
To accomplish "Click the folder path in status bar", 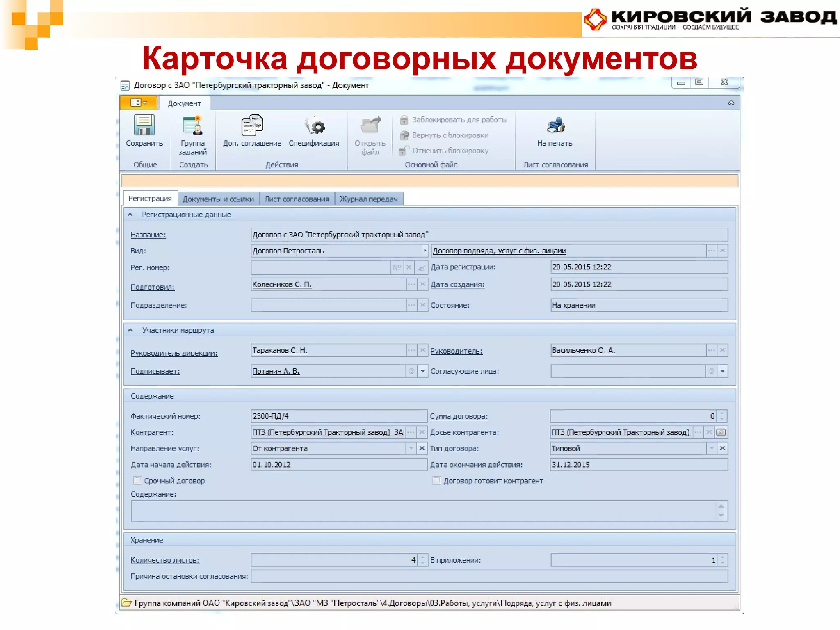I will pos(372,603).
